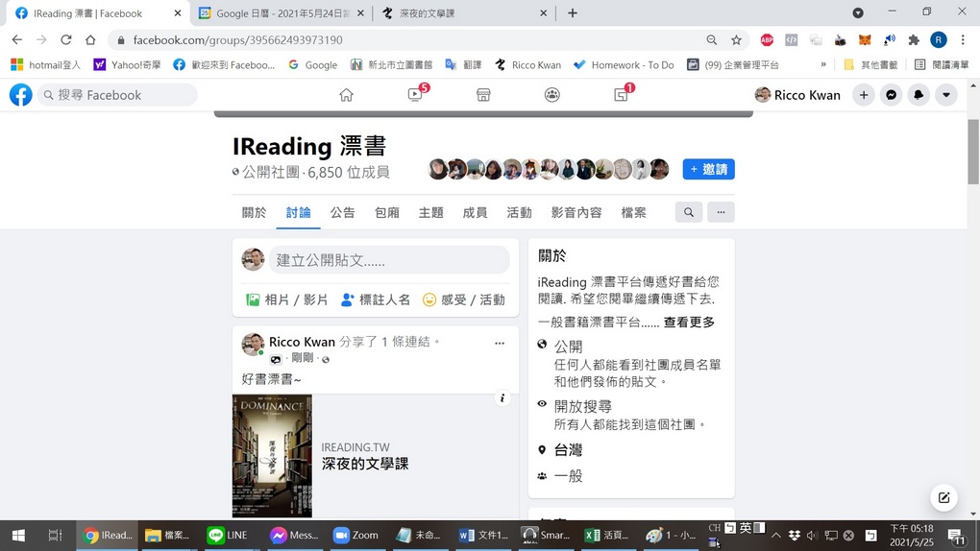Click the Chrome address bar URL

pyautogui.click(x=238, y=40)
